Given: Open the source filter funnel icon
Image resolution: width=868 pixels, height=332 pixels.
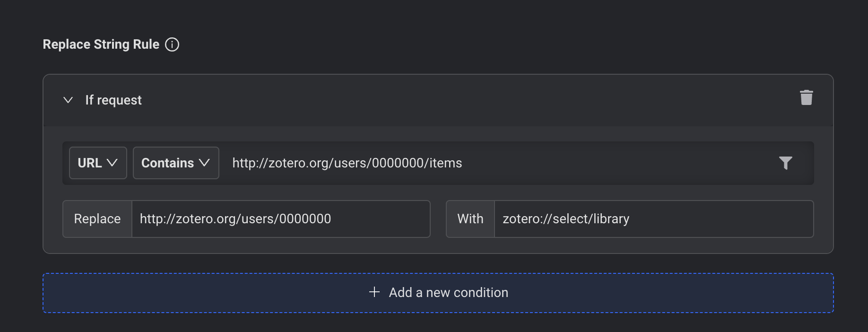Looking at the screenshot, I should (x=785, y=163).
